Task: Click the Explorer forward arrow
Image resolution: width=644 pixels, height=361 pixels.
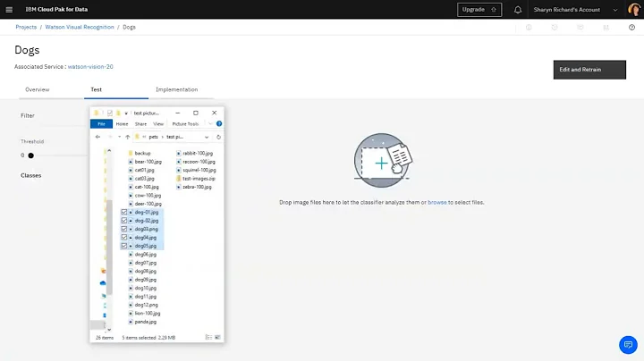Action: (x=110, y=137)
